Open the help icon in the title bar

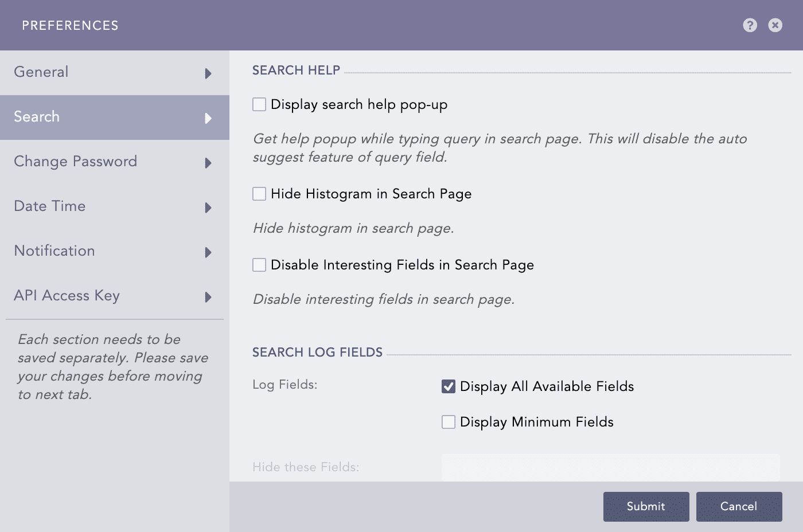750,25
